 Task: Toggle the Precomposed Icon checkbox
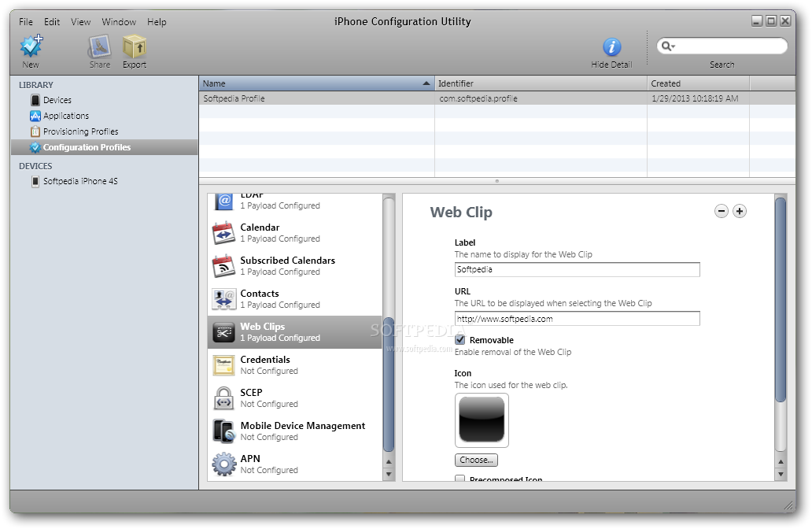click(x=460, y=478)
